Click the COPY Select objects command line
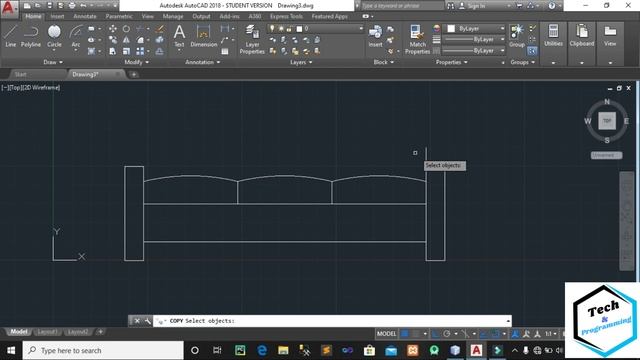This screenshot has width=640, height=360. pos(332,321)
